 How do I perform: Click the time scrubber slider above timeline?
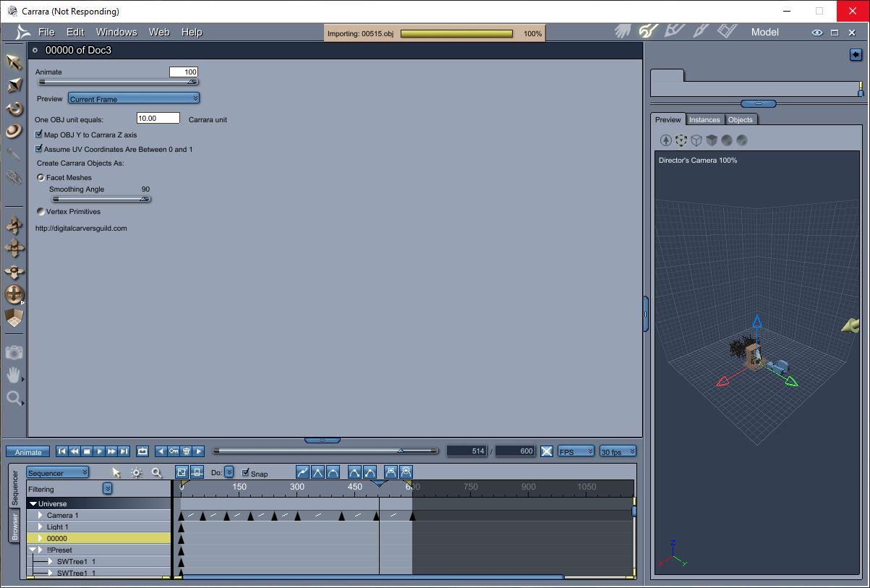click(325, 451)
